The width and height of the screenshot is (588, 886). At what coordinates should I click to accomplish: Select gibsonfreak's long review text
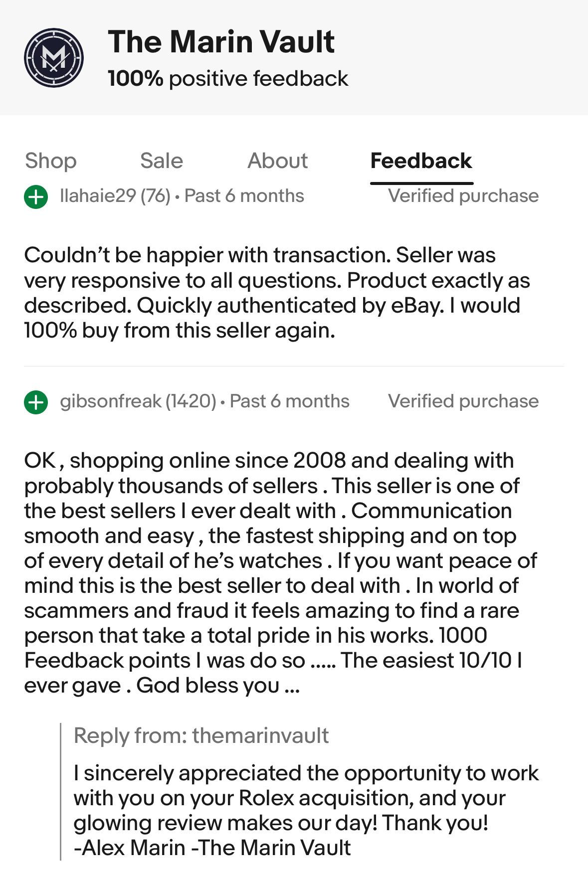(x=279, y=572)
